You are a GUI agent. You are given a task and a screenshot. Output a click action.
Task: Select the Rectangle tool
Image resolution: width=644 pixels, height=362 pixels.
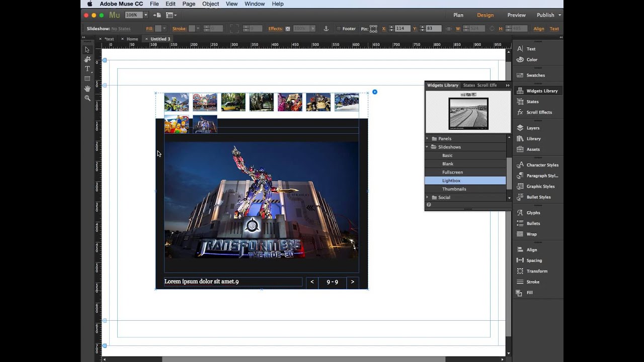(87, 78)
